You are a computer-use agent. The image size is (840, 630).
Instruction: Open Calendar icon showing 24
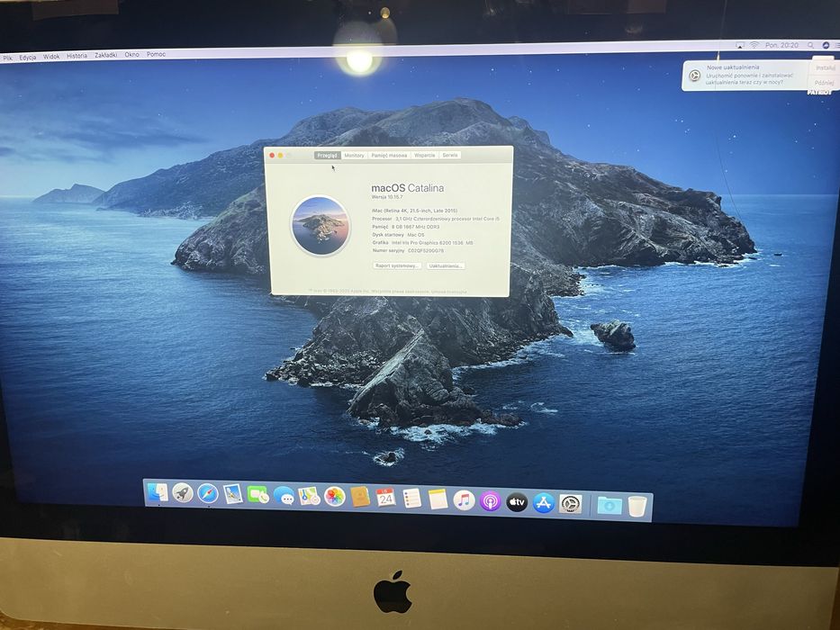[x=385, y=498]
